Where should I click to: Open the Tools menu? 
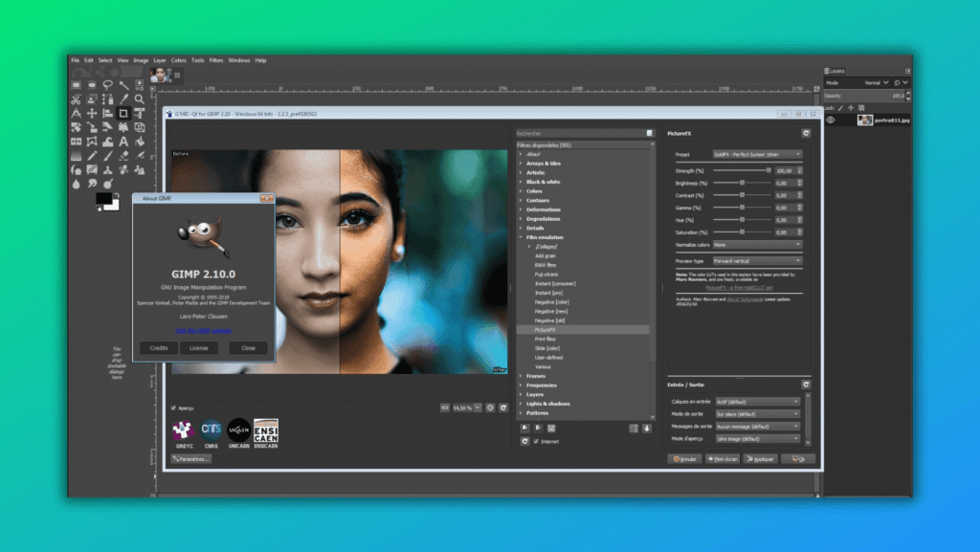click(197, 60)
